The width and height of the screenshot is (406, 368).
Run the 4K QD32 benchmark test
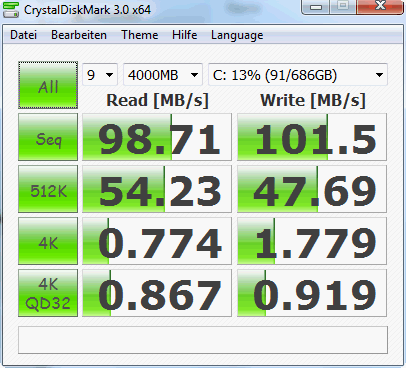48,293
